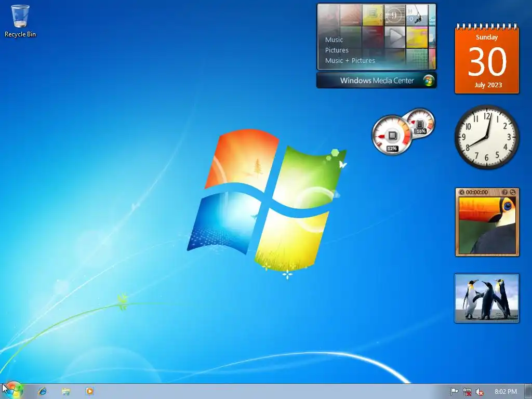The height and width of the screenshot is (399, 532).
Task: Click the orange calendar gadget showing Sunday 30
Action: click(487, 60)
